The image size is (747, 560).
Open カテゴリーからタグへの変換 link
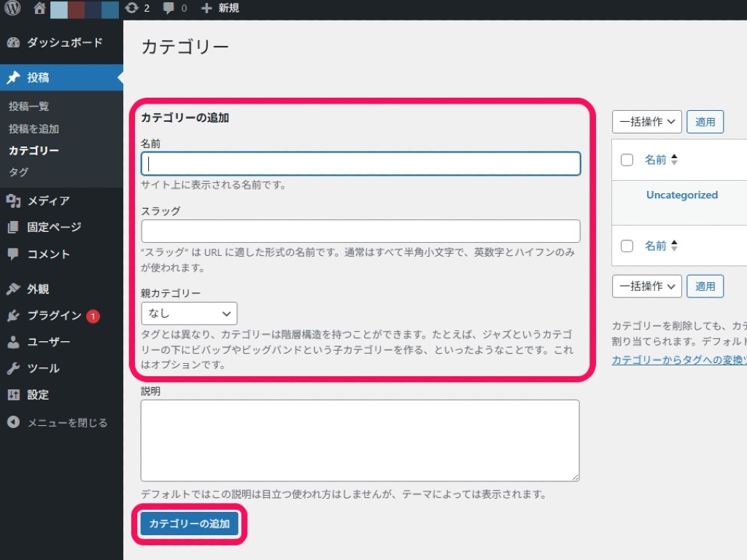679,360
